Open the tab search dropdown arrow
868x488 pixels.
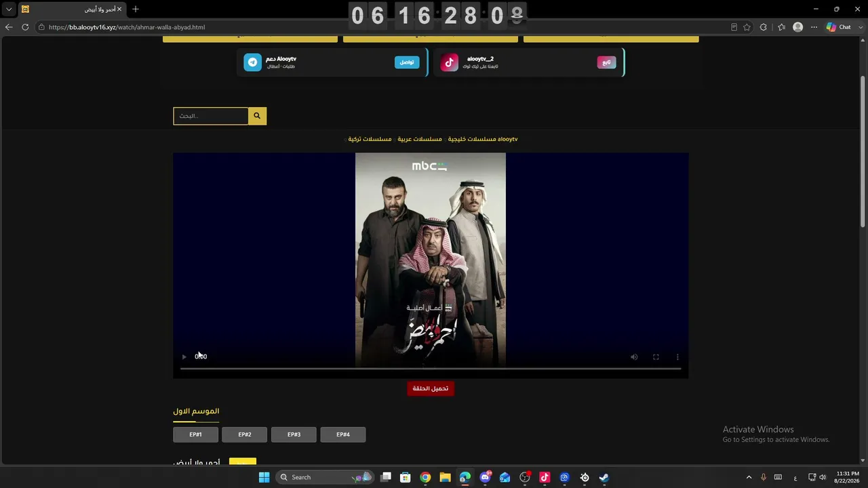point(9,9)
